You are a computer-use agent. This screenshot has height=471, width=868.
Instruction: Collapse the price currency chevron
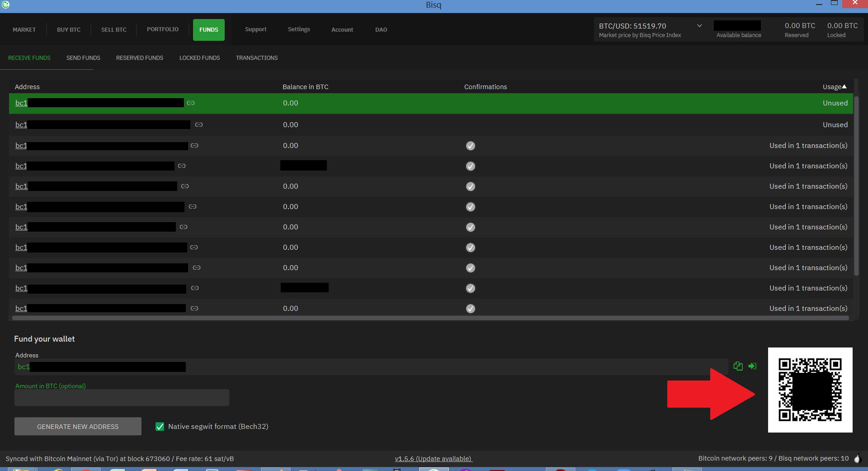click(698, 26)
